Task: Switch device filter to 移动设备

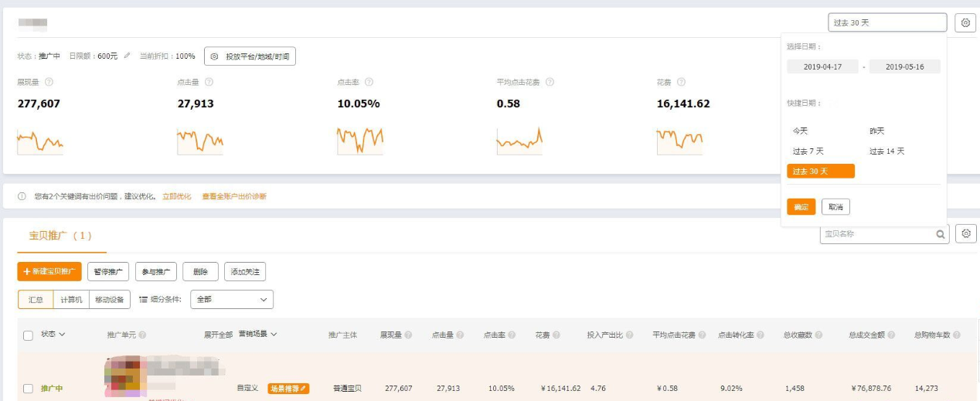Action: coord(110,299)
